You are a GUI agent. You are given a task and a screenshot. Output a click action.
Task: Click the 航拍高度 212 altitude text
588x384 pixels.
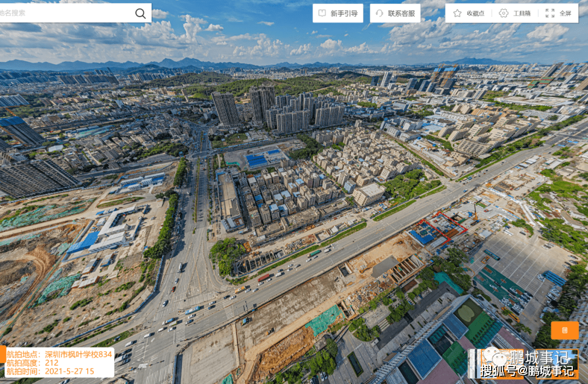32,363
